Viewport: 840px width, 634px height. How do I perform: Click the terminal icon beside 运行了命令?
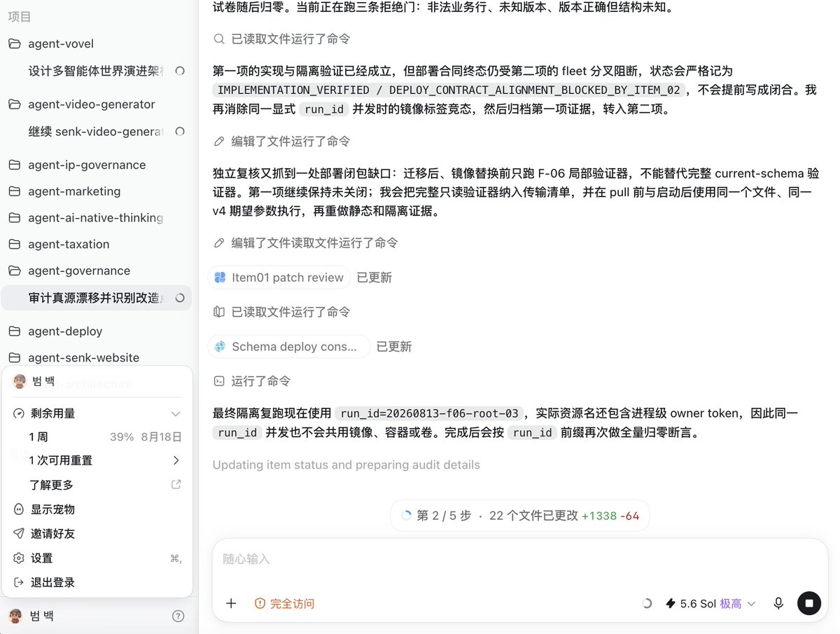[219, 381]
